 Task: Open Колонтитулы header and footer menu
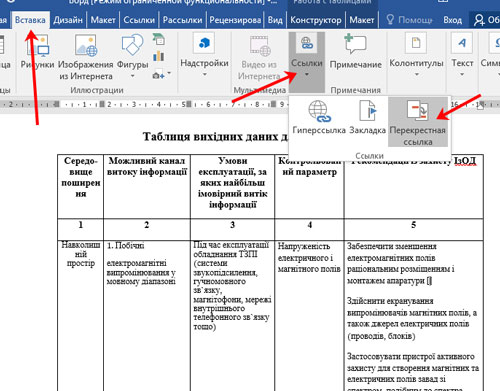pyautogui.click(x=416, y=53)
